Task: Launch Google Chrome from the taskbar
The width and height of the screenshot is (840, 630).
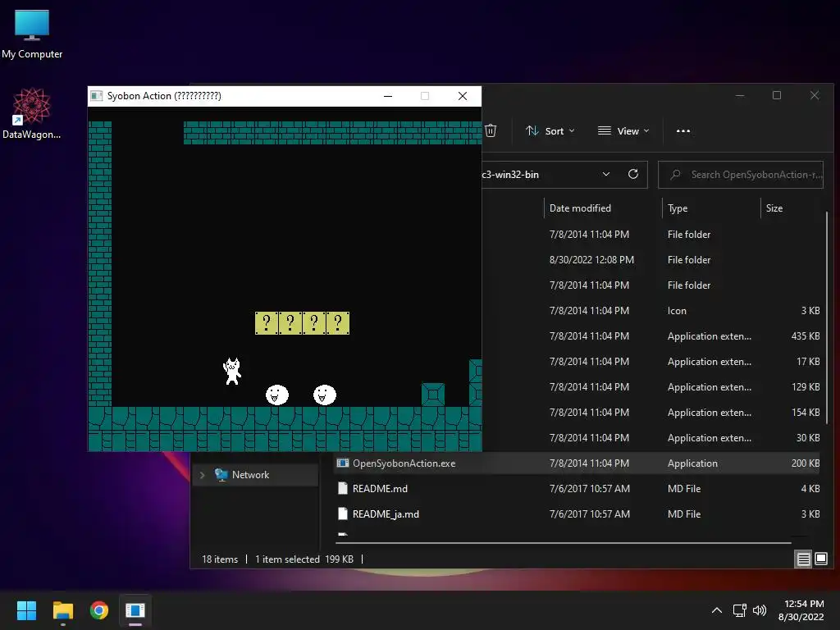Action: click(x=99, y=610)
